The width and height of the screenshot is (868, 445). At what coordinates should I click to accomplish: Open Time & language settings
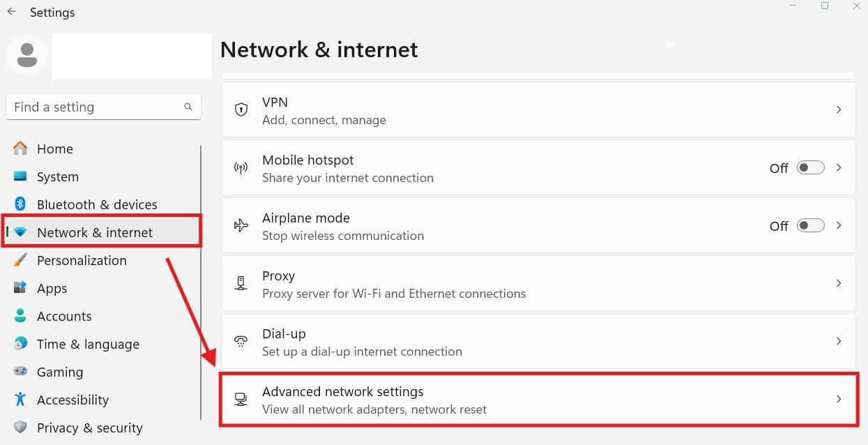point(88,344)
